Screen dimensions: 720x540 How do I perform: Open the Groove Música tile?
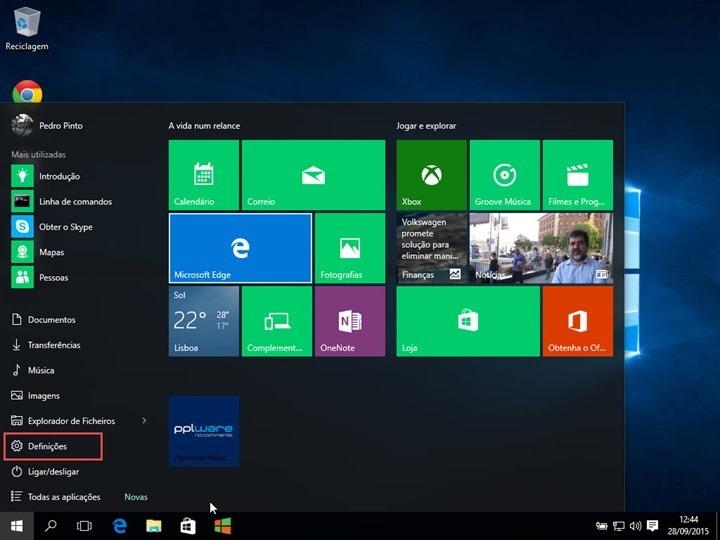tap(505, 175)
